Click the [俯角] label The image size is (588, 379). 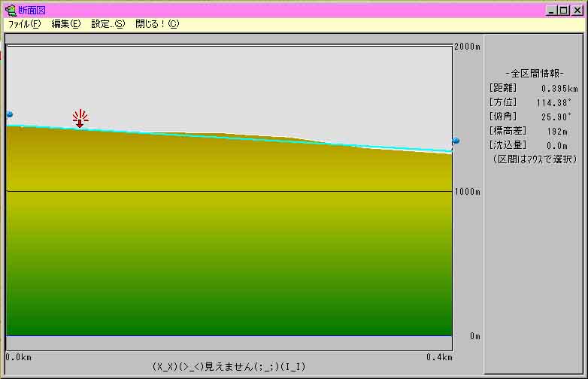[503, 117]
